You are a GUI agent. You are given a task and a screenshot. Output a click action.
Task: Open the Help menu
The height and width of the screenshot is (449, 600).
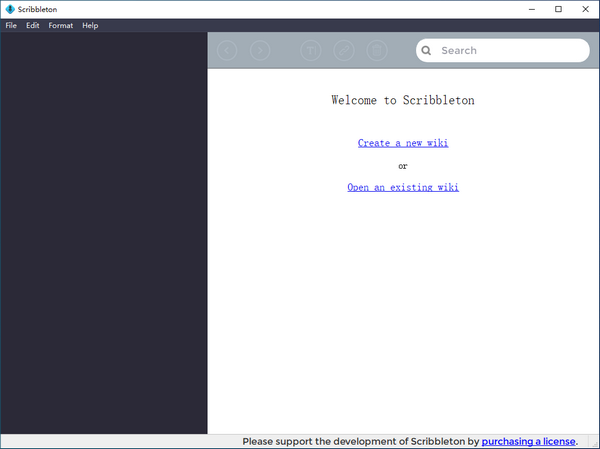tap(90, 25)
